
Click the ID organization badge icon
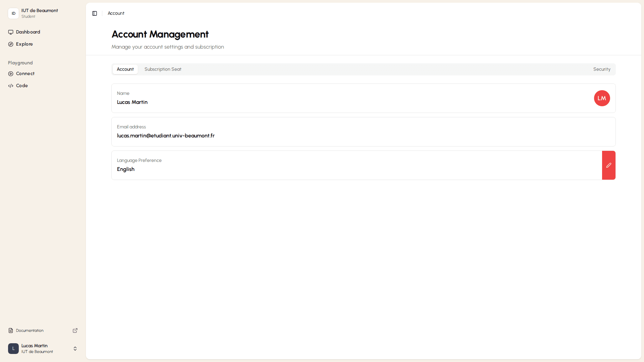click(x=13, y=13)
